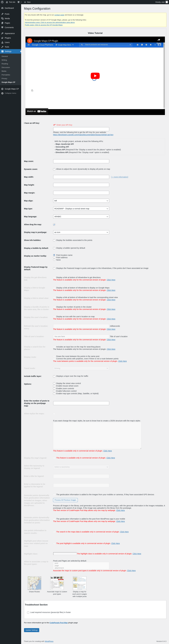Viewport: 169px width, 644px height.
Task: Open Tools menu in sidebar
Action: 7,47
